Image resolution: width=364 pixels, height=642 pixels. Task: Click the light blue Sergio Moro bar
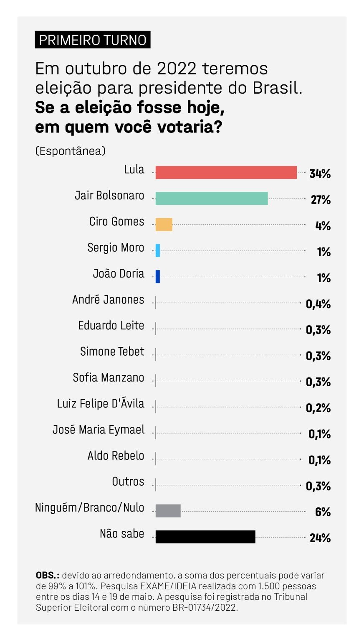158,250
